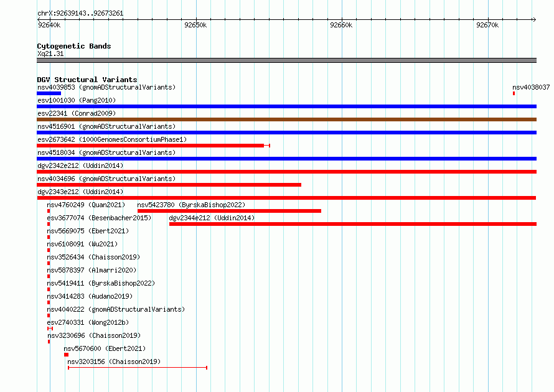The height and width of the screenshot is (392, 554).
Task: Click the esv2740331 small red bracket marker
Action: [x=50, y=329]
